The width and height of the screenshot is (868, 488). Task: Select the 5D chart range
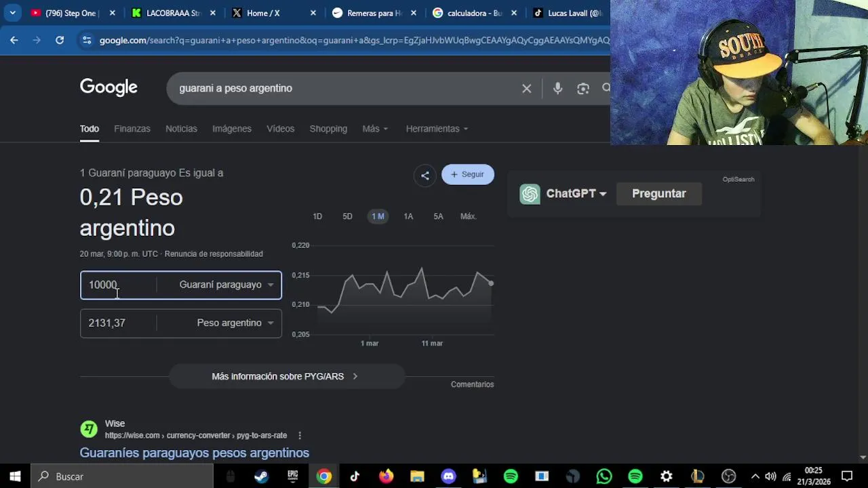coord(347,216)
